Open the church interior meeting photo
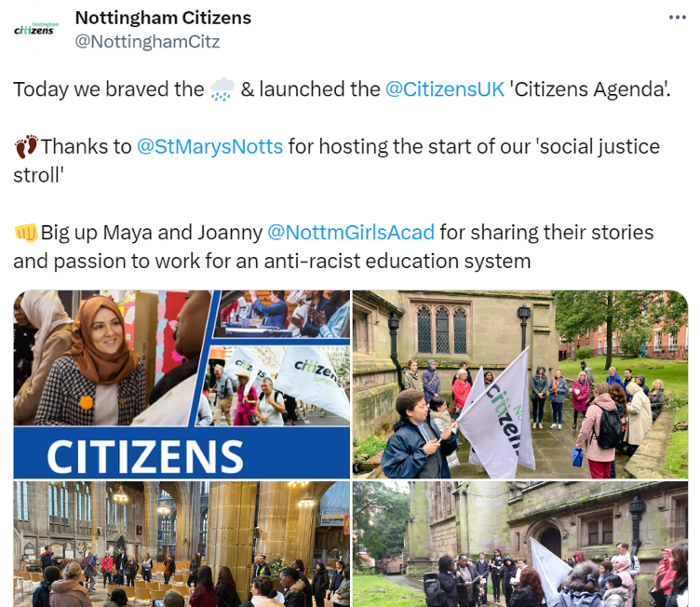700x607 pixels. (182, 544)
